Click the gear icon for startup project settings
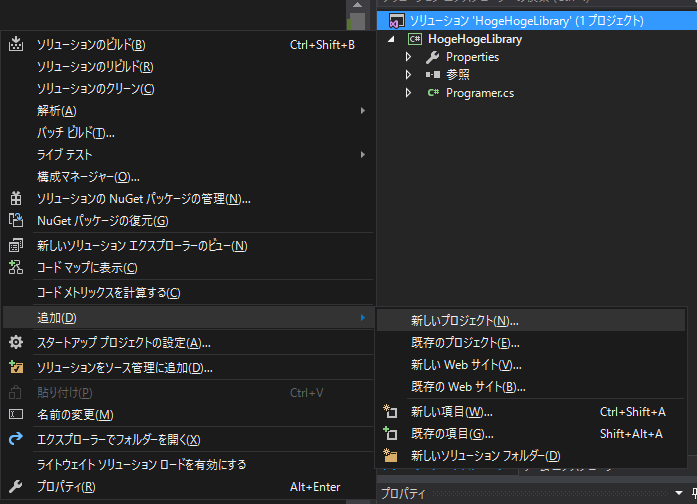This screenshot has width=697, height=504. pos(16,342)
